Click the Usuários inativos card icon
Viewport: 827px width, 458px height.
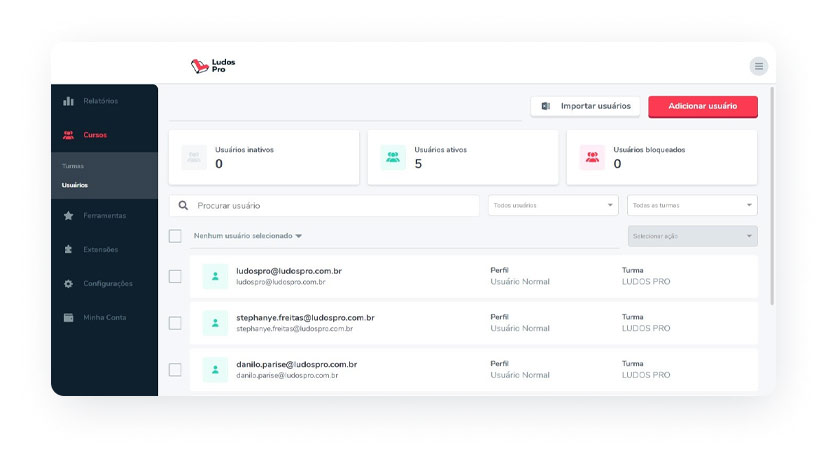194,157
